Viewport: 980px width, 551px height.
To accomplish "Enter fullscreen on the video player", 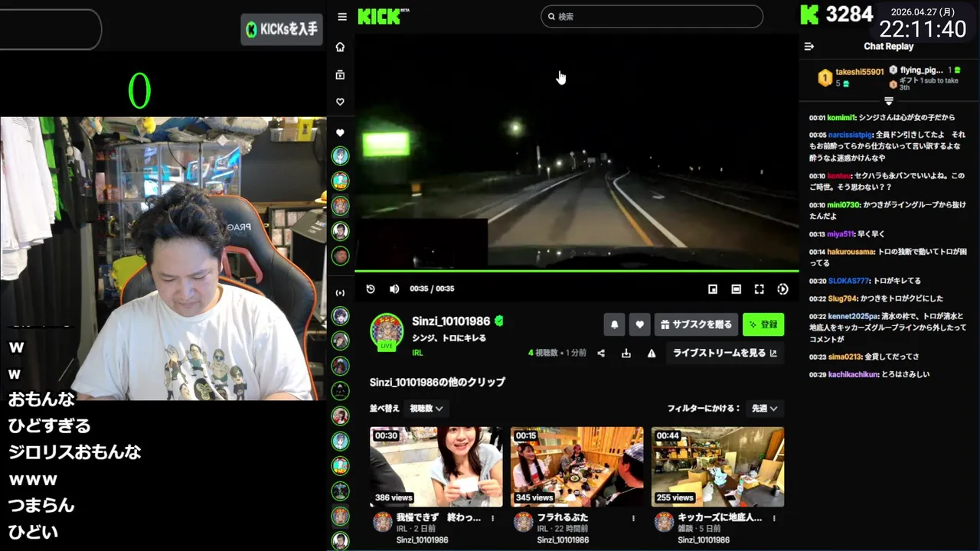I will tap(759, 289).
